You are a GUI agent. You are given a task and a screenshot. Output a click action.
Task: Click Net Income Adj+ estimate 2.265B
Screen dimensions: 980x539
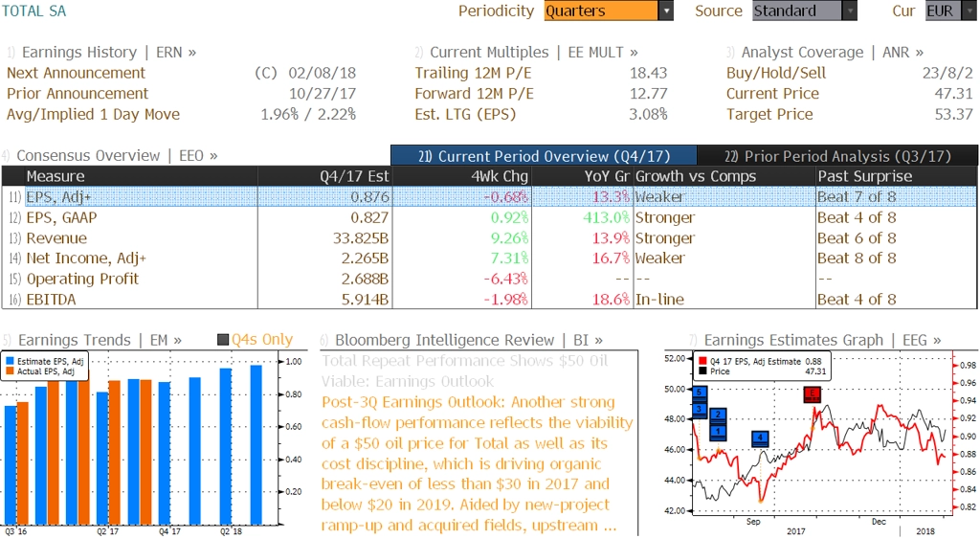click(x=365, y=258)
